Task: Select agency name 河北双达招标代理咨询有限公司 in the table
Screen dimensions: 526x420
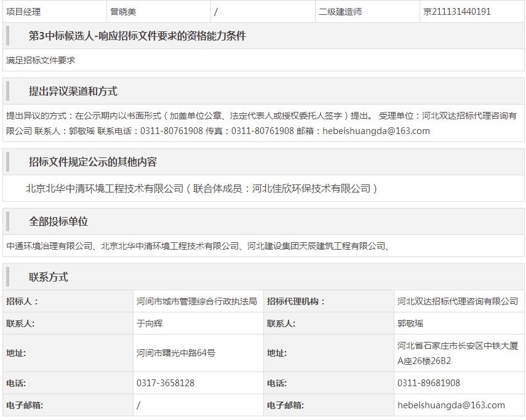Action: 458,301
